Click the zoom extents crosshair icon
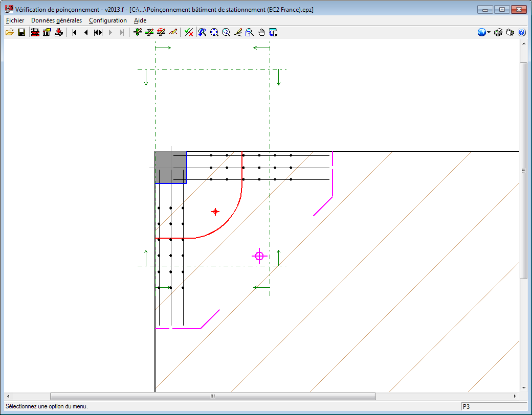 point(214,32)
